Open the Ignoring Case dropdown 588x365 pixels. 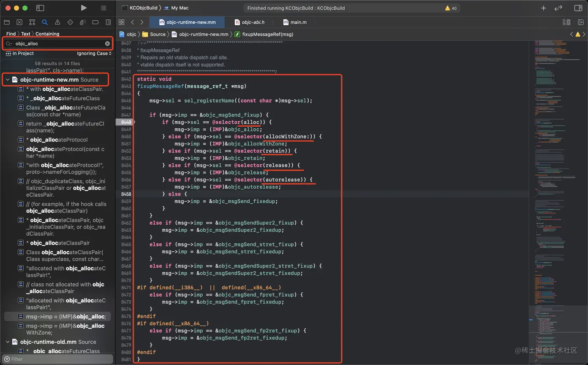pos(94,54)
